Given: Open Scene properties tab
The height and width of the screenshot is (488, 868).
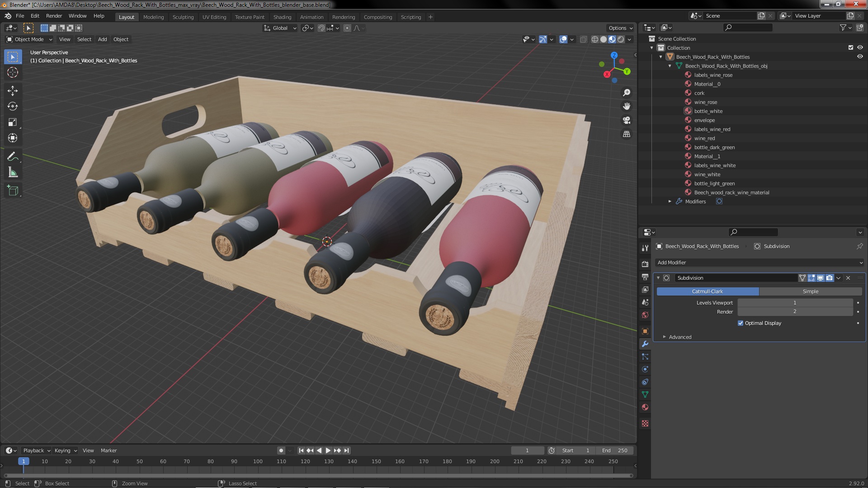Looking at the screenshot, I should click(645, 302).
